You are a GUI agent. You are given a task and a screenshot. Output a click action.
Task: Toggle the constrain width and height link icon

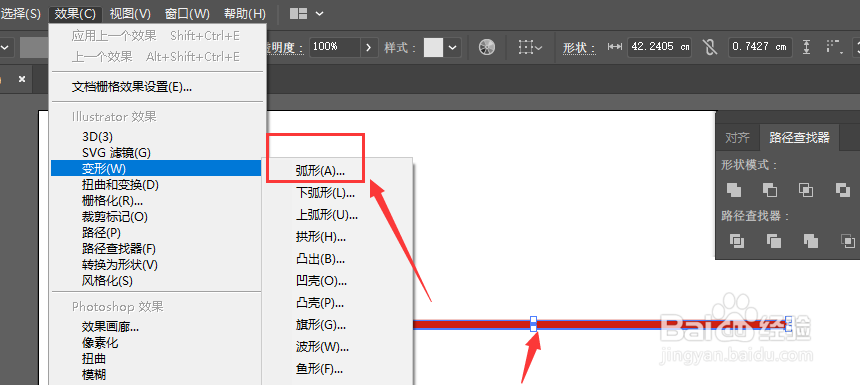tap(710, 47)
